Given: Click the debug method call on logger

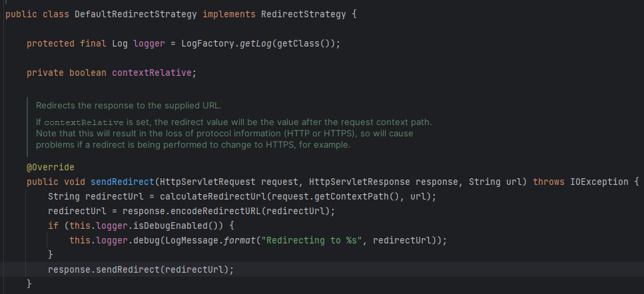Looking at the screenshot, I should 147,240.
